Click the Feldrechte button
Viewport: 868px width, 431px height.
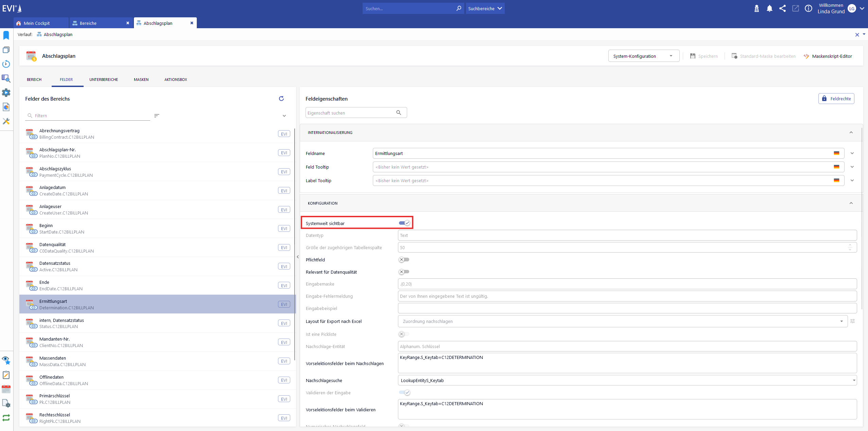pos(836,99)
